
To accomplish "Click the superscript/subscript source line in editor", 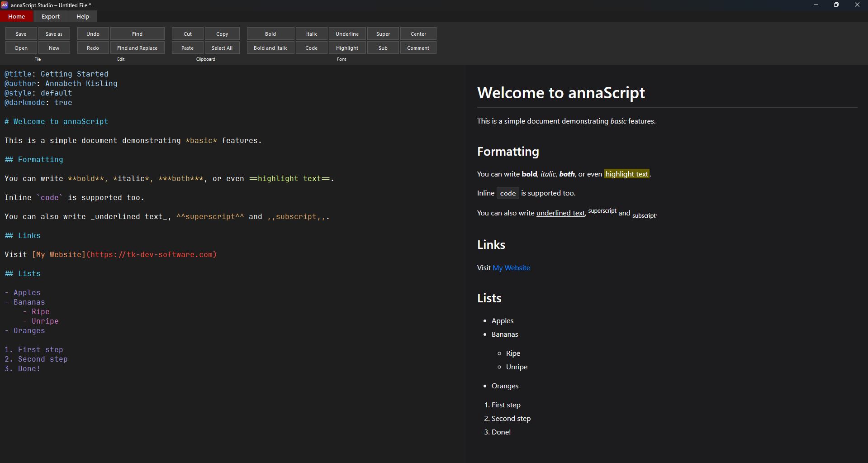I will pyautogui.click(x=167, y=217).
